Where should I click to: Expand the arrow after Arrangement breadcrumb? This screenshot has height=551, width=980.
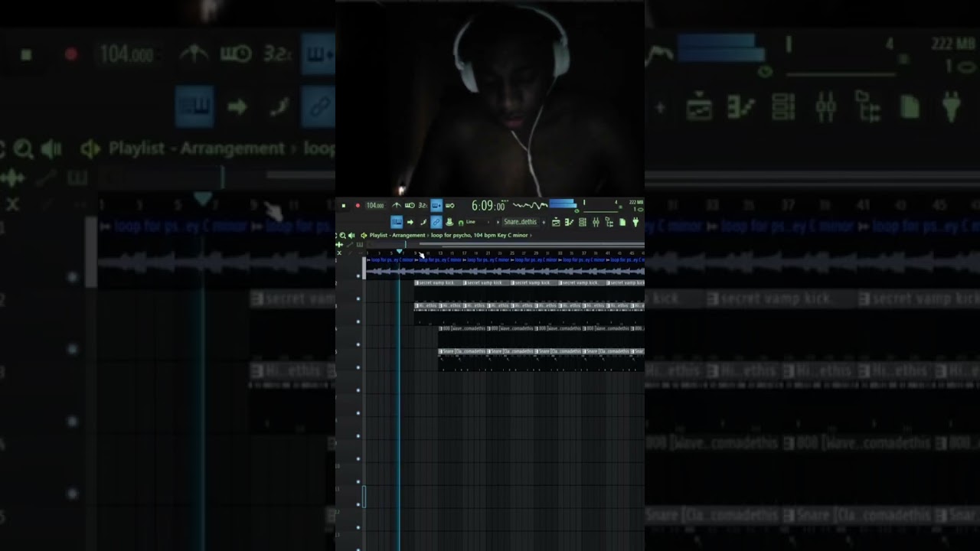click(x=428, y=236)
